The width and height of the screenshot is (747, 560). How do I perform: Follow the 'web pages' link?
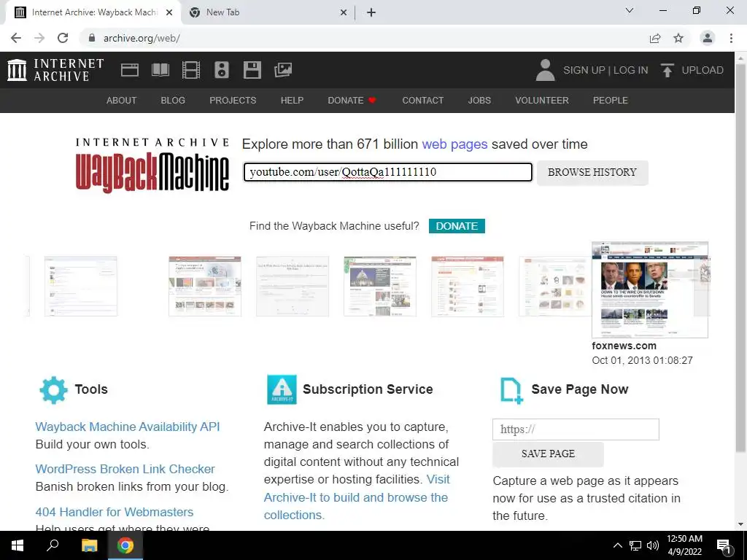454,144
